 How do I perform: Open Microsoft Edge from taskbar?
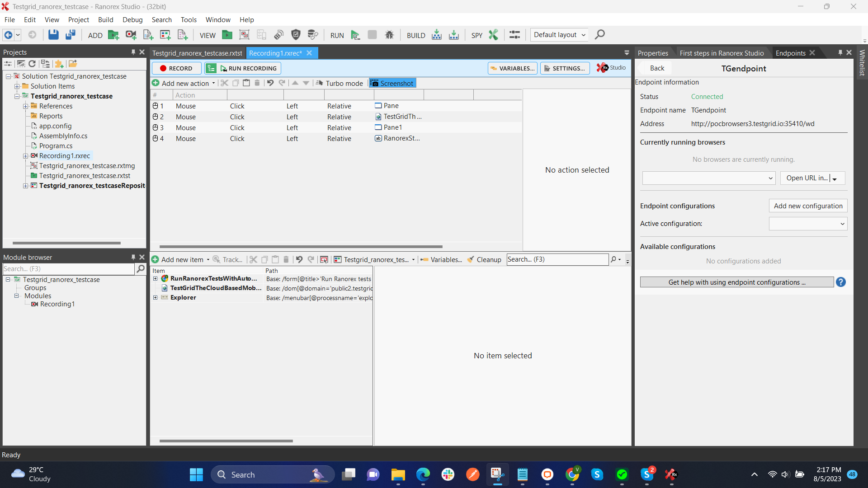423,474
